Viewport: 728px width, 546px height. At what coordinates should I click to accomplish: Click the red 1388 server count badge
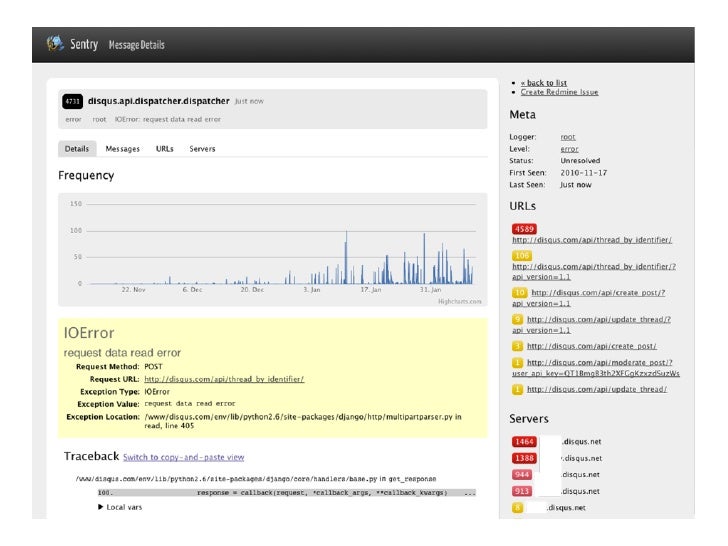point(524,458)
